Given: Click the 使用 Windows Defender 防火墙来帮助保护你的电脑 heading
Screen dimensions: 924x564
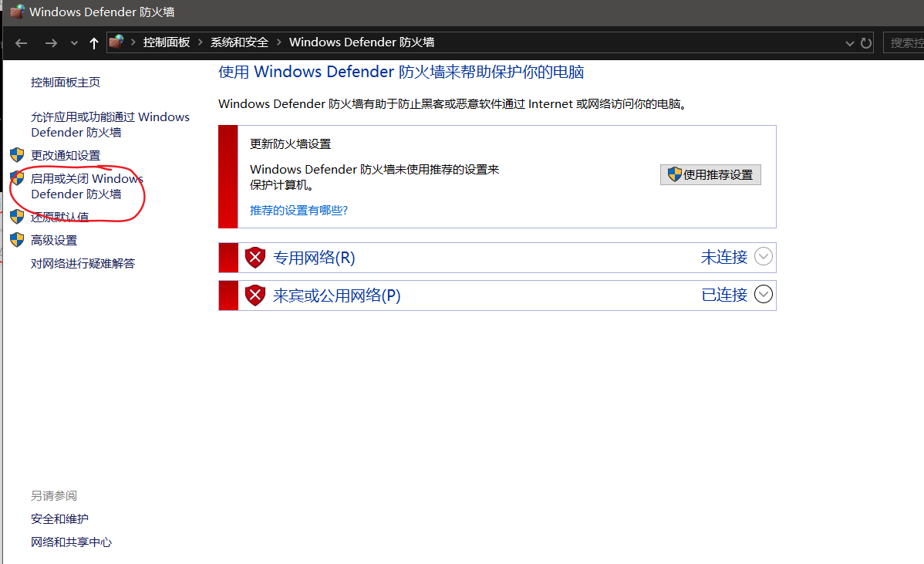Looking at the screenshot, I should click(401, 72).
